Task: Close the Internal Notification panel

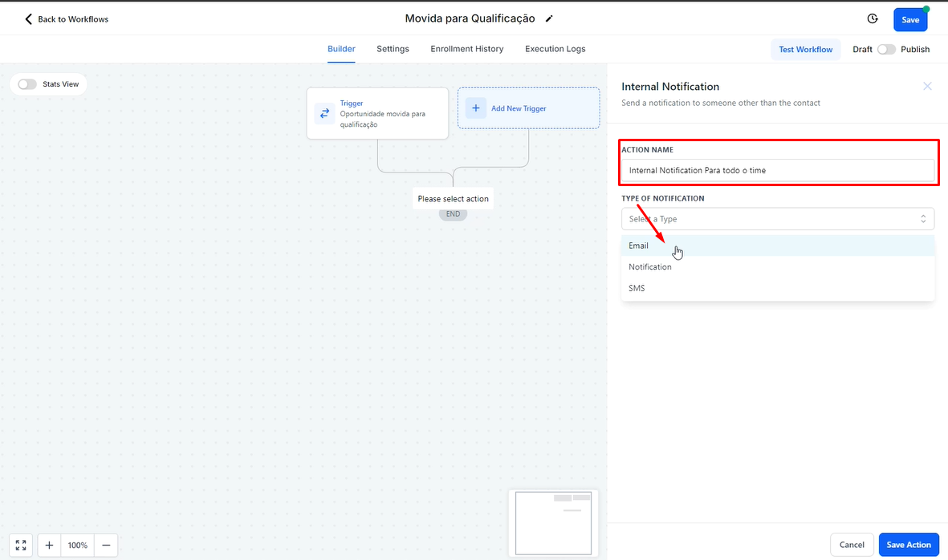Action: point(927,86)
